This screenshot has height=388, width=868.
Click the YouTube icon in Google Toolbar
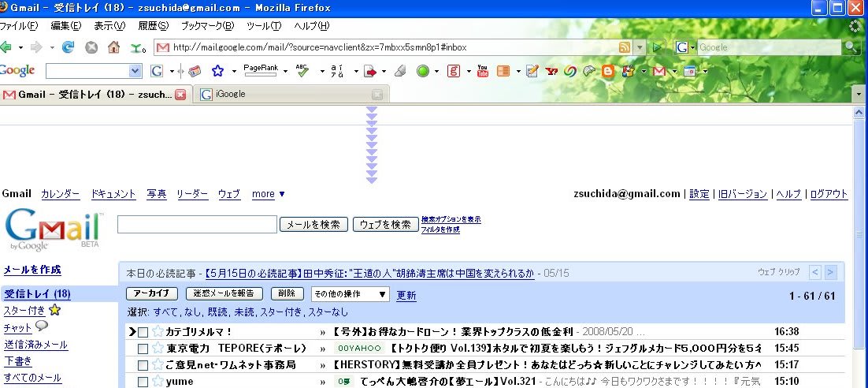pos(483,71)
